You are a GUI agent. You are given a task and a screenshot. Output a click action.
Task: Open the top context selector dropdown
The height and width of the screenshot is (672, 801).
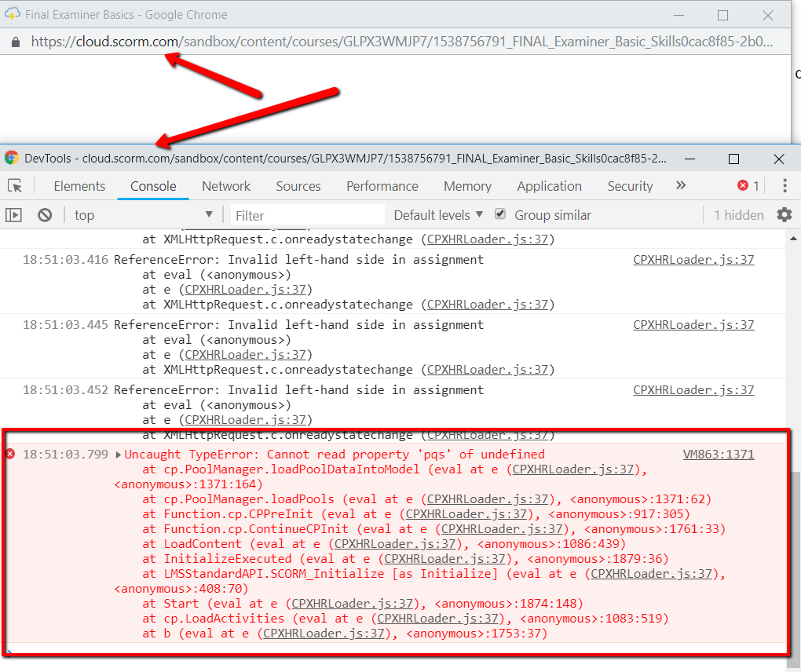(x=143, y=215)
